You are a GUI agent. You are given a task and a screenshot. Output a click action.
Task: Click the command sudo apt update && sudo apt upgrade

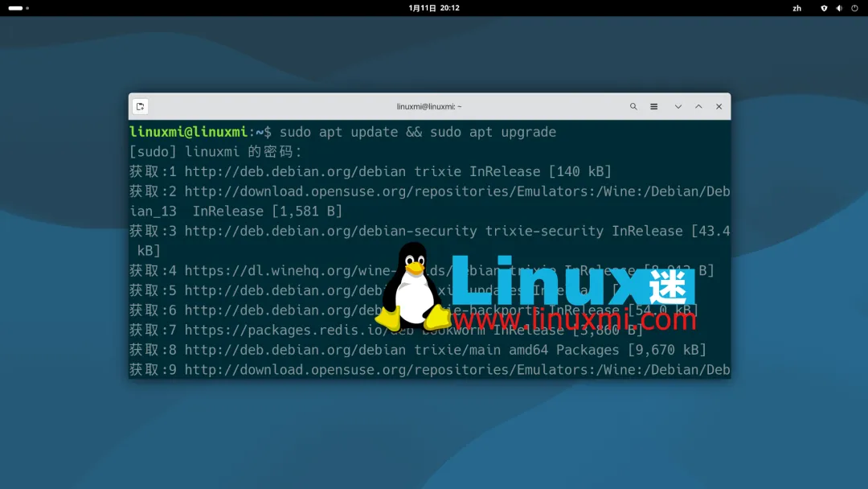click(418, 132)
